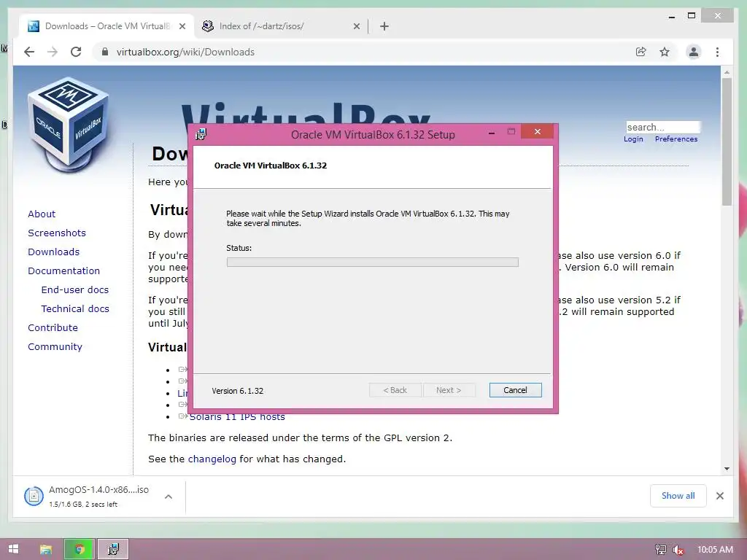Click the 10:05 AM taskbar clock
This screenshot has width=747, height=560.
pos(715,550)
